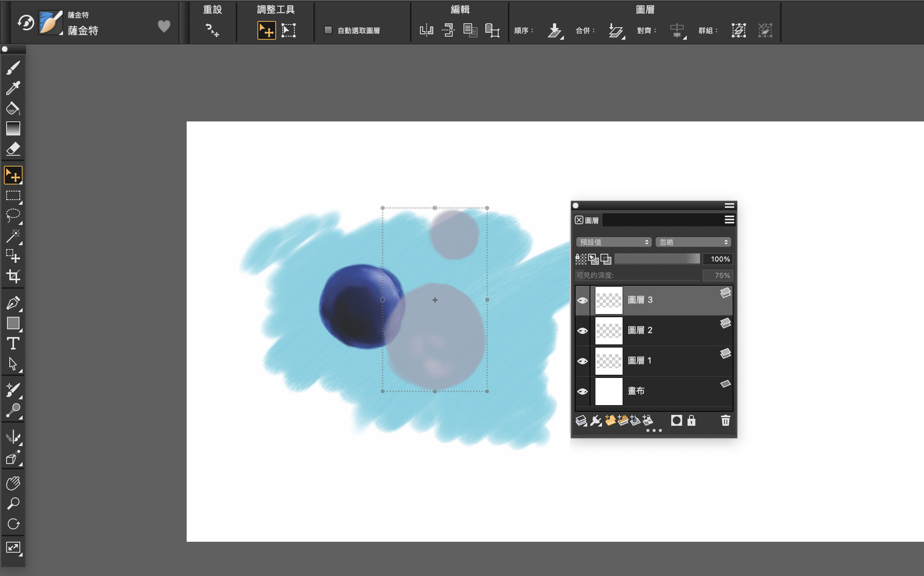This screenshot has height=576, width=924.
Task: Open the brush selector 薩金特 dropdown
Action: [51, 23]
